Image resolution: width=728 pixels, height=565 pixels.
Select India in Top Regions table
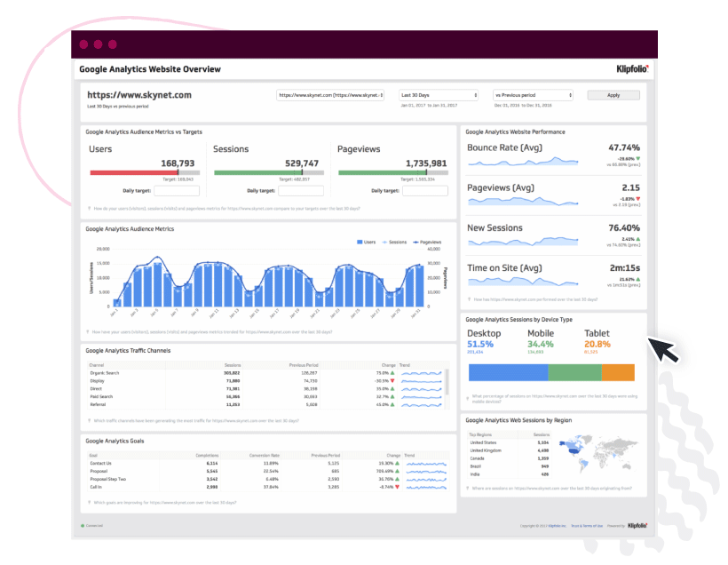coord(474,474)
